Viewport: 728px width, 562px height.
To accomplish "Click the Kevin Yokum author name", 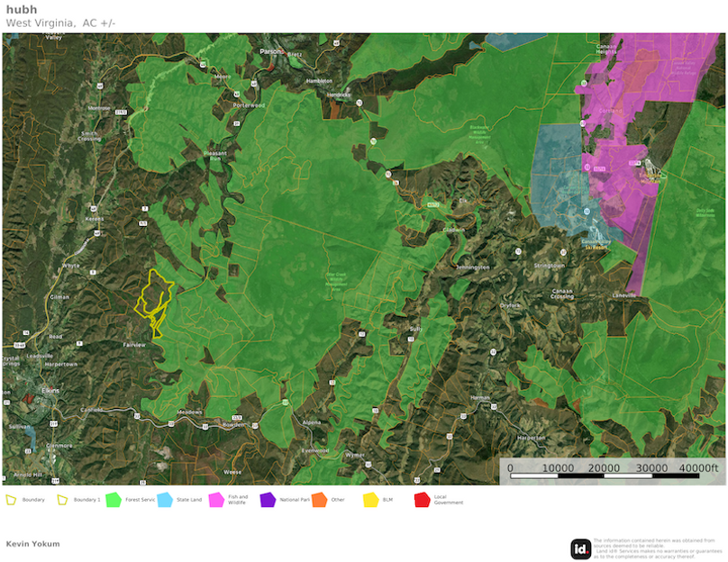I will pyautogui.click(x=31, y=544).
